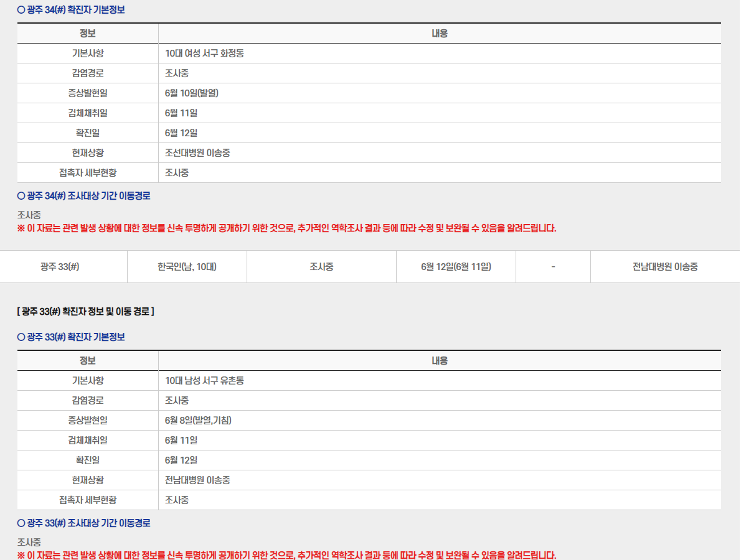Click 전남대병원 이송중 in the summary row

[x=665, y=266]
